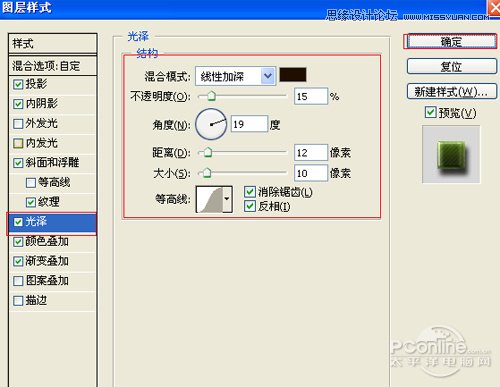Toggle the 预览 preview checkbox
Viewport: 500px width, 387px height.
tap(430, 112)
